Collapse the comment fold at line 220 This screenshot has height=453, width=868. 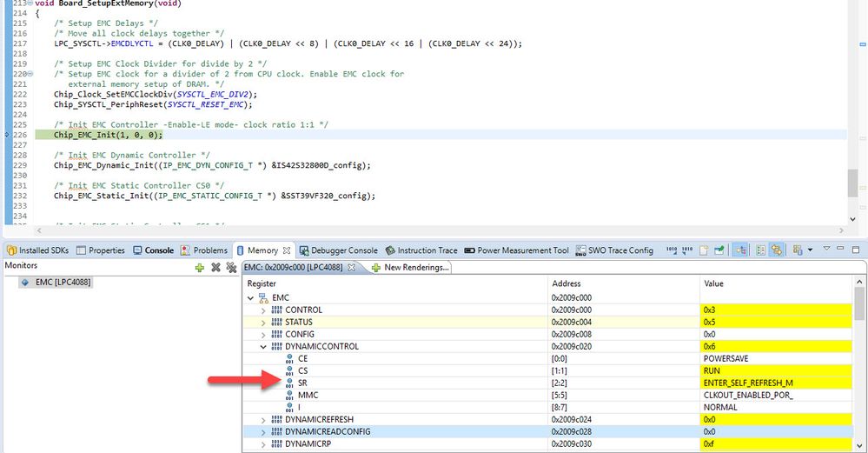pyautogui.click(x=30, y=74)
